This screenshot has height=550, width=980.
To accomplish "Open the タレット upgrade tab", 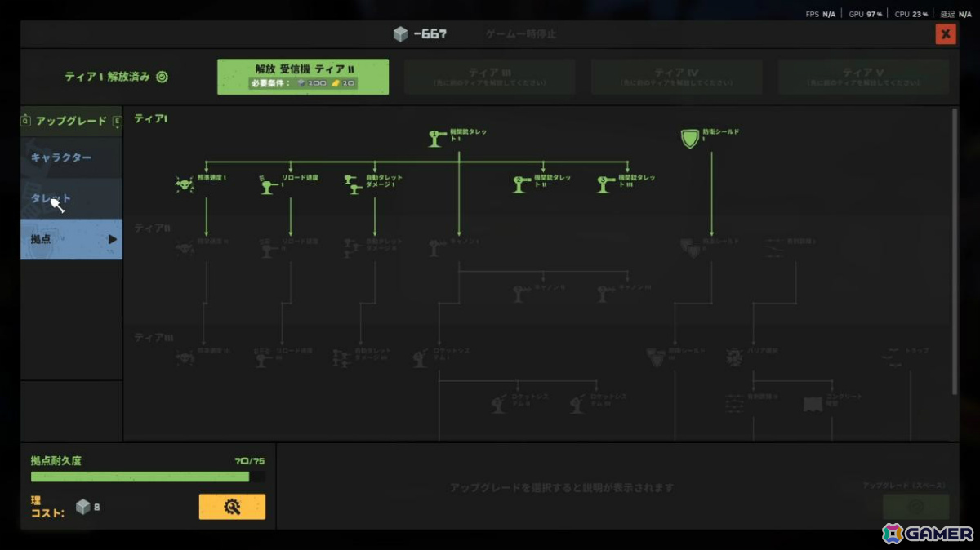I will tap(72, 198).
